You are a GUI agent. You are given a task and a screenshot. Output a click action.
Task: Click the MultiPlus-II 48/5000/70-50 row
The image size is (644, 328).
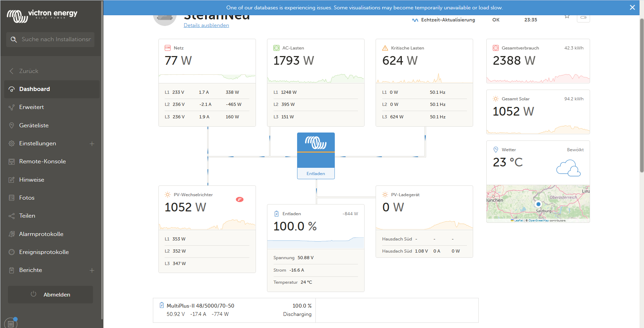(x=234, y=310)
